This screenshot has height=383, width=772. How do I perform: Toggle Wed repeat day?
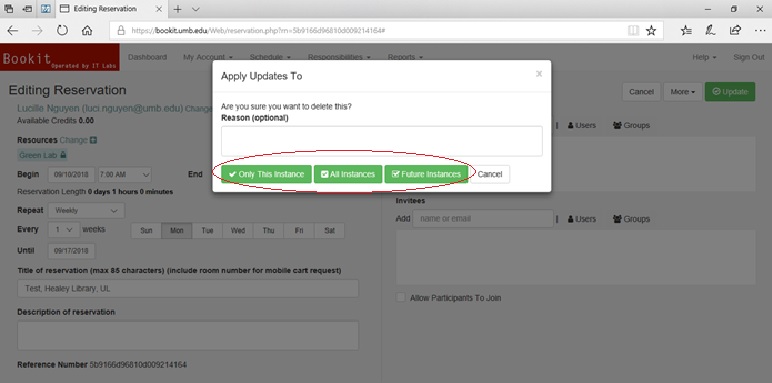pyautogui.click(x=238, y=230)
